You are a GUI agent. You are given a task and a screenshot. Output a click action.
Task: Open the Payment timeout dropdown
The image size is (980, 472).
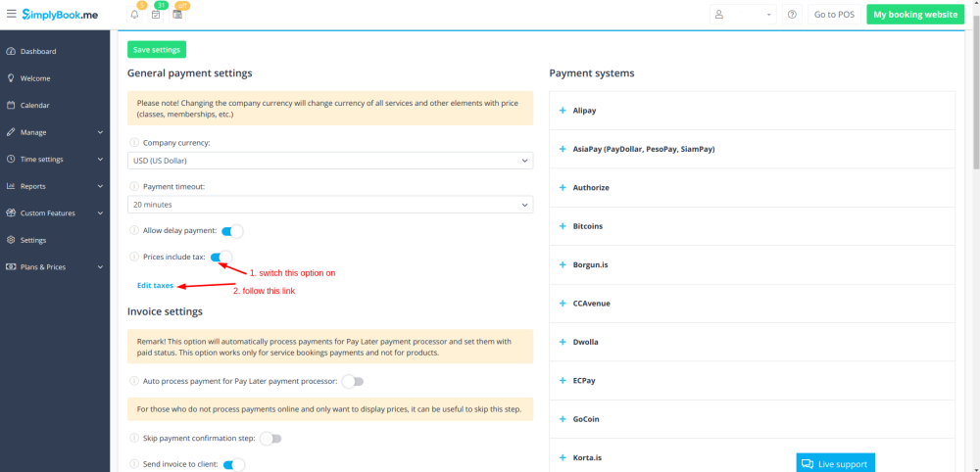tap(330, 204)
